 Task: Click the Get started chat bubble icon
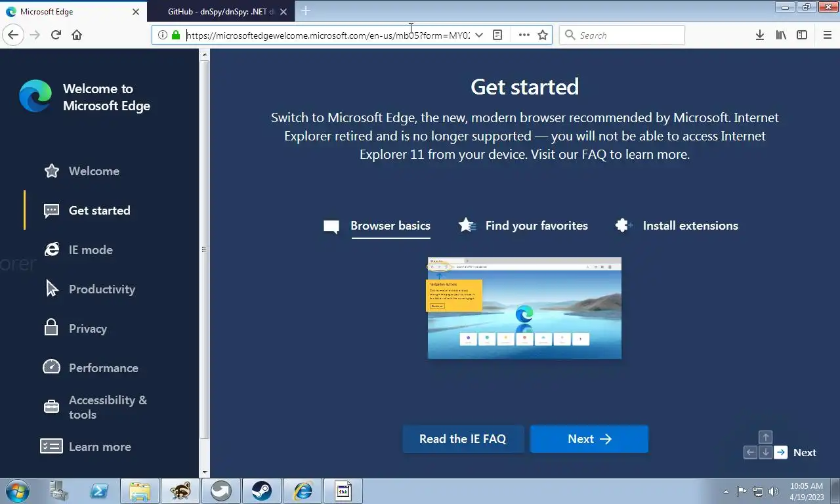click(52, 211)
